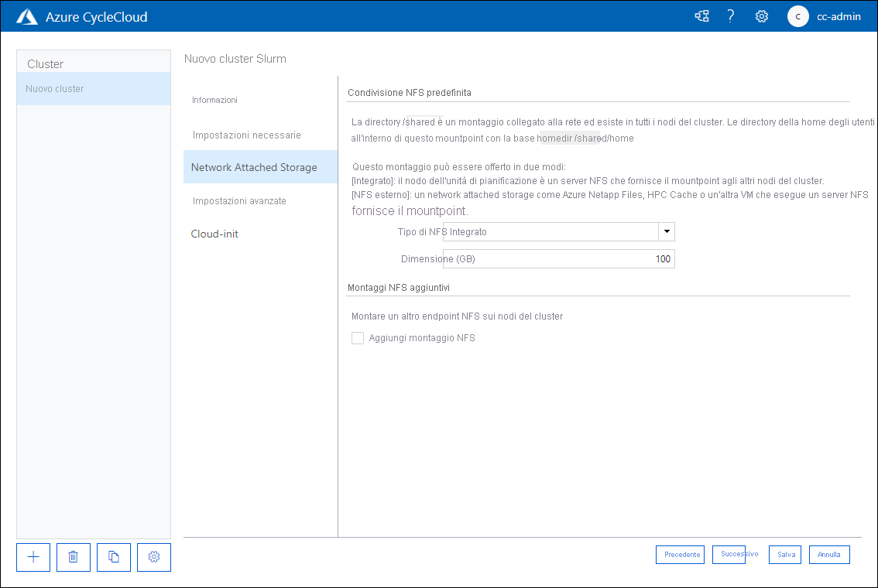Switch to the Informazioni section
Image resolution: width=878 pixels, height=588 pixels.
(x=213, y=100)
